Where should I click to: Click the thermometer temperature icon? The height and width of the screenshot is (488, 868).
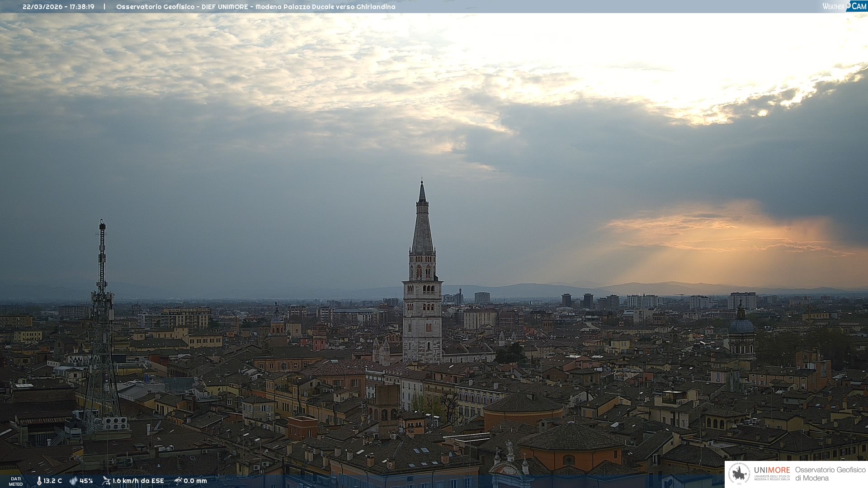coord(39,481)
